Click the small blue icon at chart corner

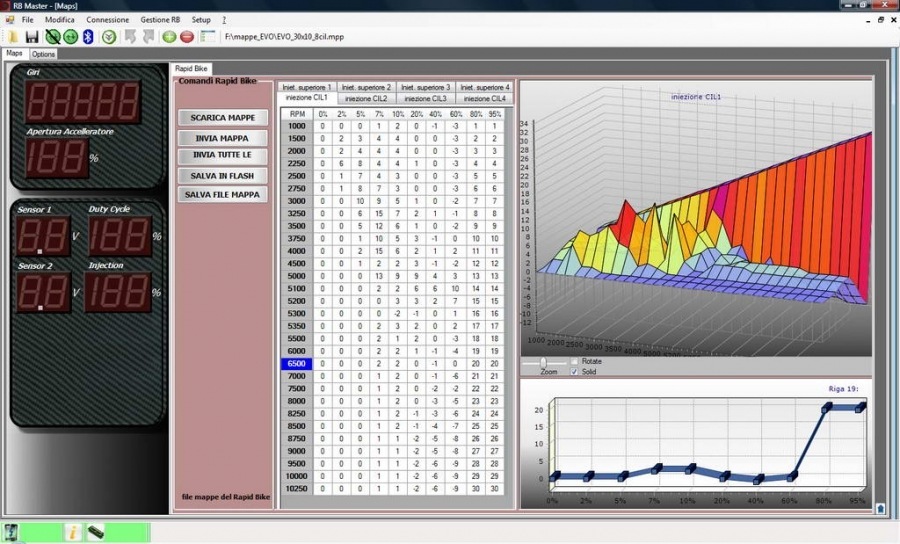880,508
